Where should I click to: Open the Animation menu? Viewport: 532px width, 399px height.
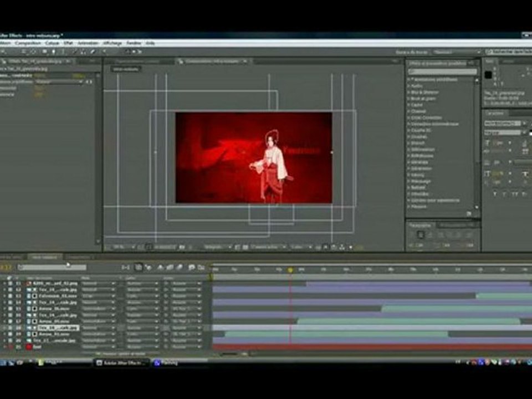88,43
